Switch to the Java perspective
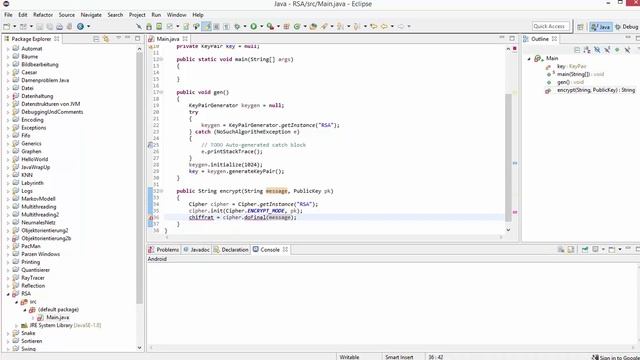The image size is (640, 360). pyautogui.click(x=600, y=27)
